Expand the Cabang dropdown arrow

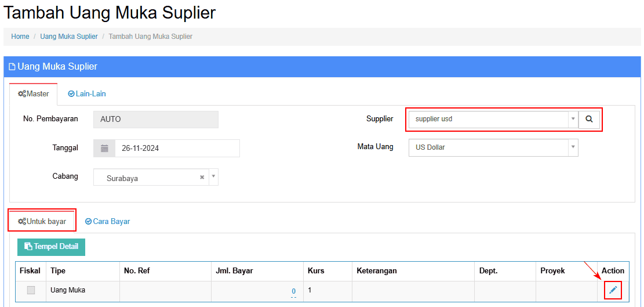213,178
